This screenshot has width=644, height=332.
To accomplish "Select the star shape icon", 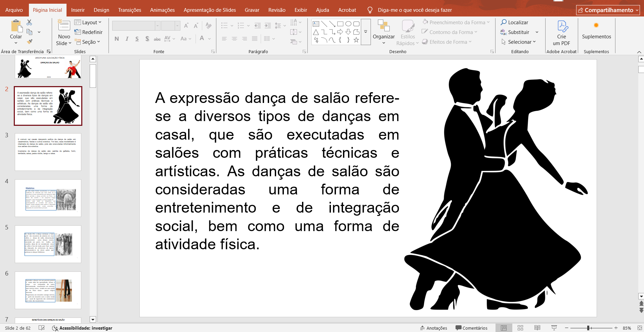I will [356, 40].
